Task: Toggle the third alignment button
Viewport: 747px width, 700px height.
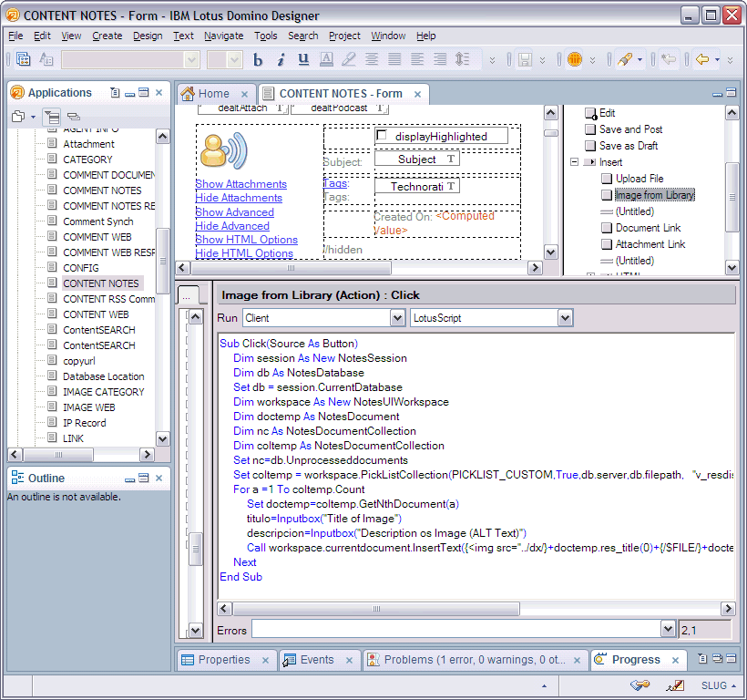Action: click(417, 59)
